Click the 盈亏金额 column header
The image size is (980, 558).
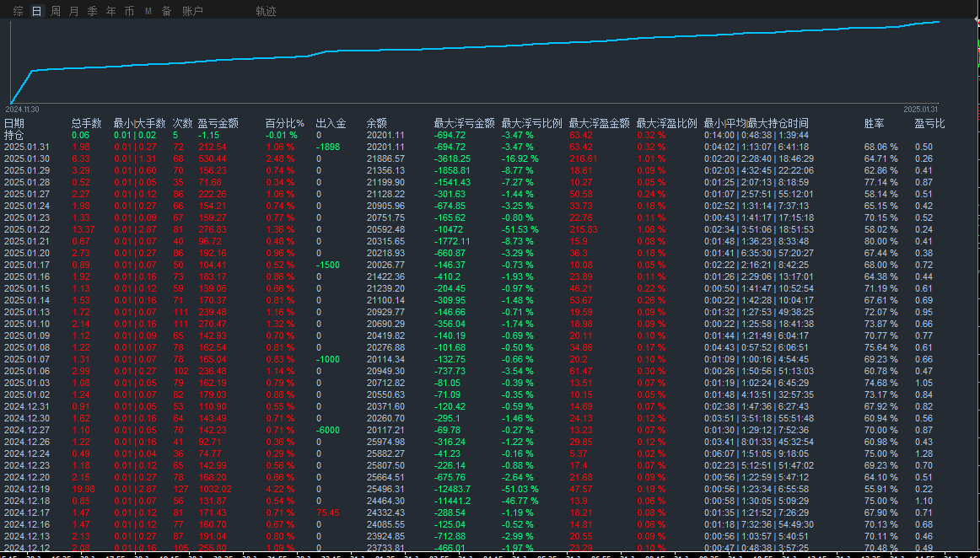[218, 123]
